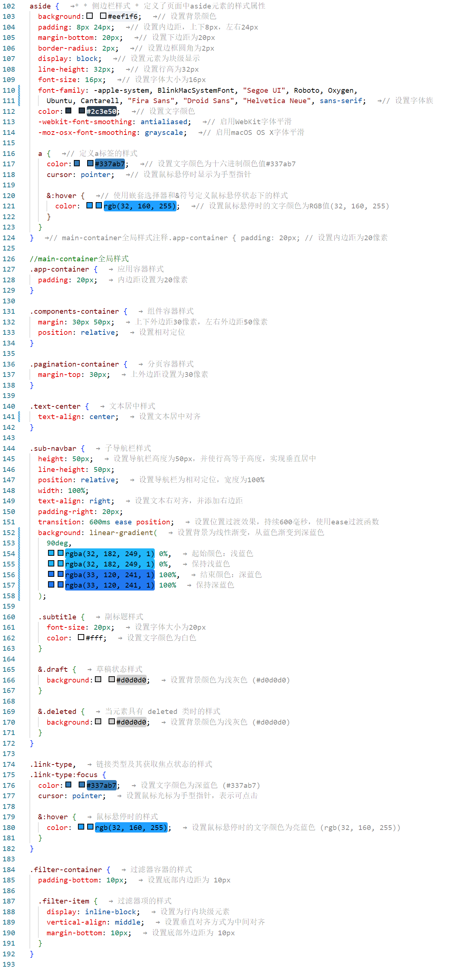Click the ".filter-item" selector

coord(64,901)
